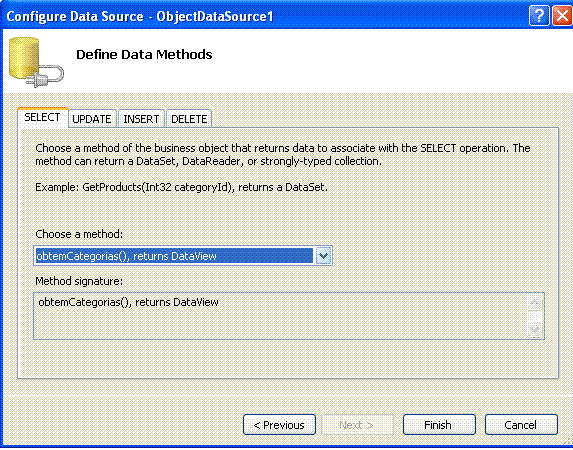Image resolution: width=573 pixels, height=450 pixels.
Task: Click the Previous button
Action: tap(279, 425)
